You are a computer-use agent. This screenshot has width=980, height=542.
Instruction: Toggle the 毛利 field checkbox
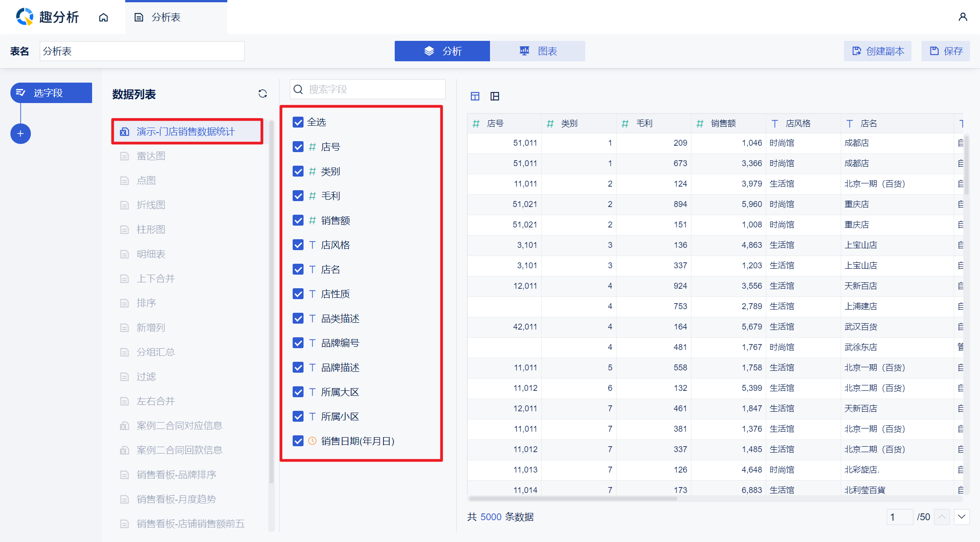tap(298, 196)
